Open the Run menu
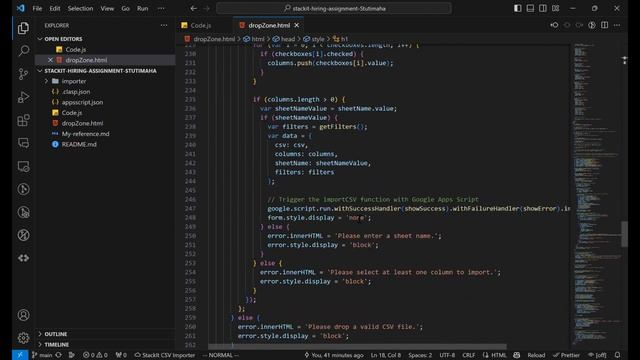The image size is (640, 360). coord(142,8)
